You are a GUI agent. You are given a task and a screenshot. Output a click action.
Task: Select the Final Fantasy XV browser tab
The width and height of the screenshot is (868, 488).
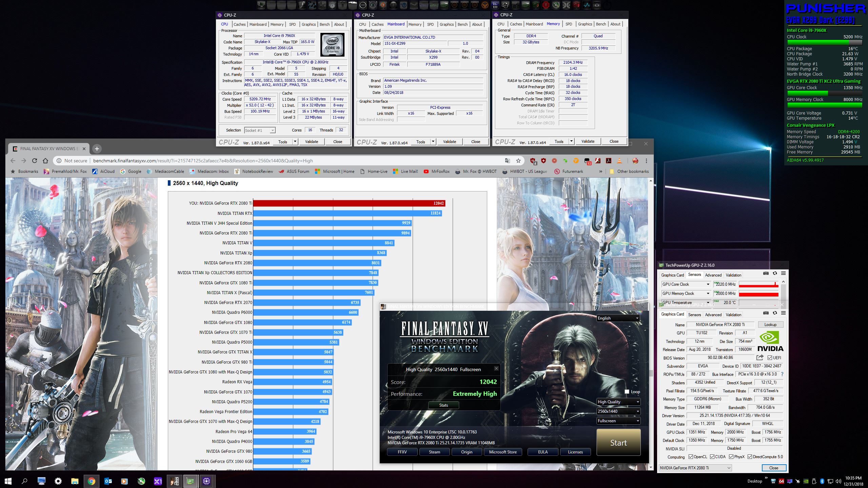click(x=47, y=149)
